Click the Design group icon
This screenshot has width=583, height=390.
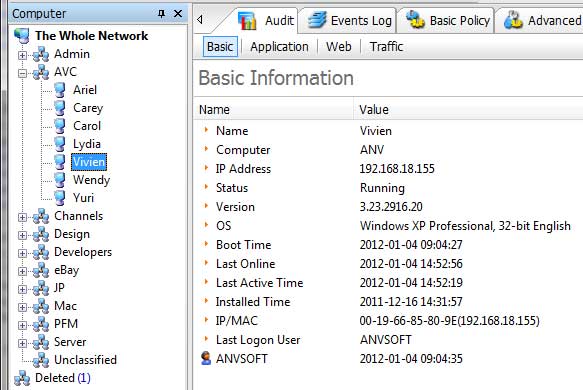[x=41, y=234]
